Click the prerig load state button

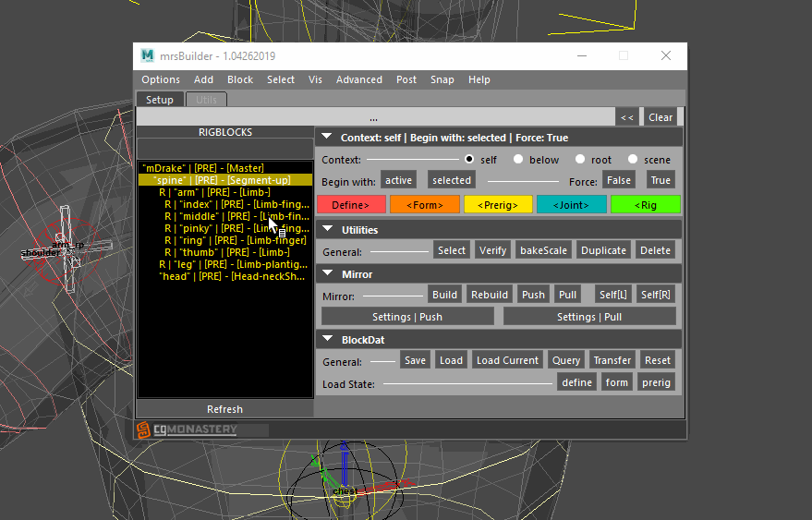coord(656,382)
